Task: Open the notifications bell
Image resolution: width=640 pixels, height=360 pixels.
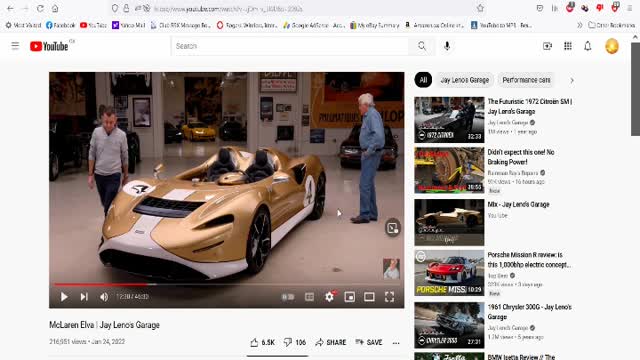Action: (x=588, y=46)
